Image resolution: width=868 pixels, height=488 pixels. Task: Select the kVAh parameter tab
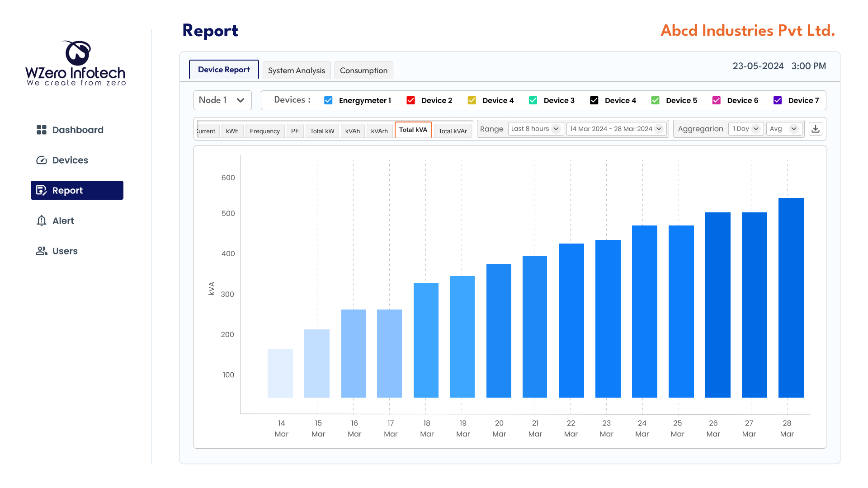tap(353, 131)
